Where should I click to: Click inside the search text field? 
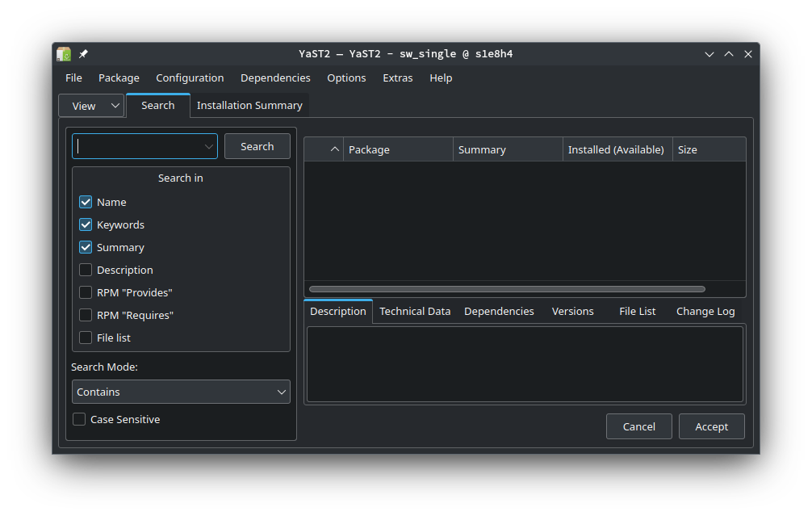coord(137,145)
